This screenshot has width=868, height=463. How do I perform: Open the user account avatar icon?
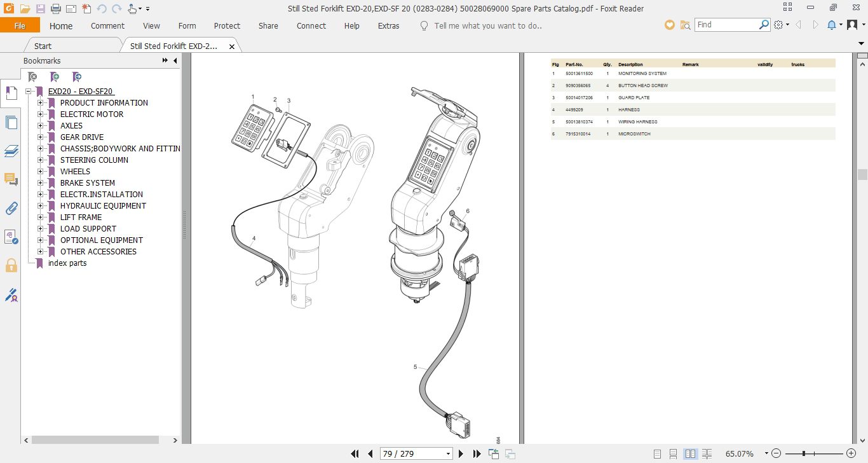click(852, 25)
